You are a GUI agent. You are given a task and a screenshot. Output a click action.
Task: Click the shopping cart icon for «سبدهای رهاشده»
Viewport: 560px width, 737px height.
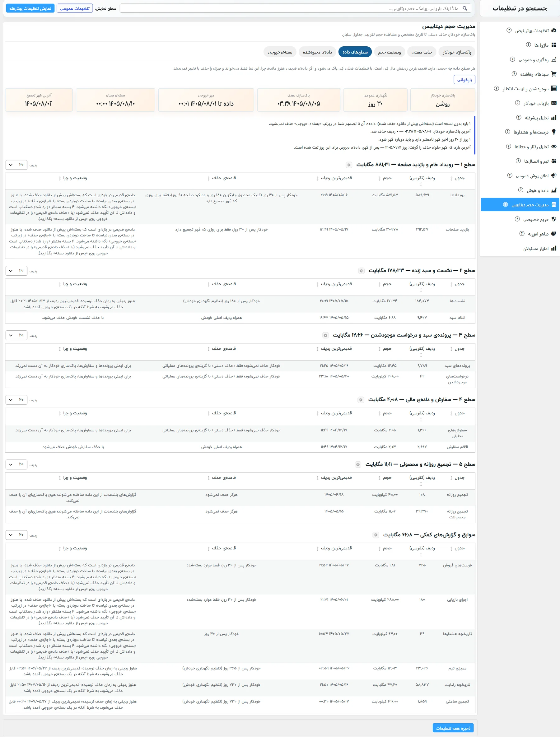554,74
